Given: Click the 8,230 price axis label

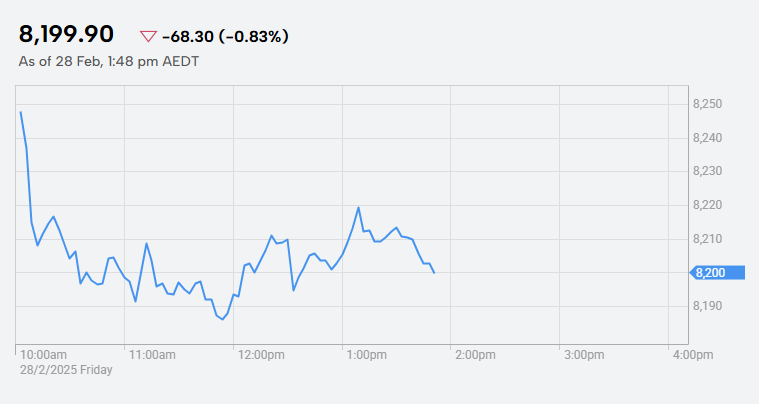Looking at the screenshot, I should tap(707, 171).
